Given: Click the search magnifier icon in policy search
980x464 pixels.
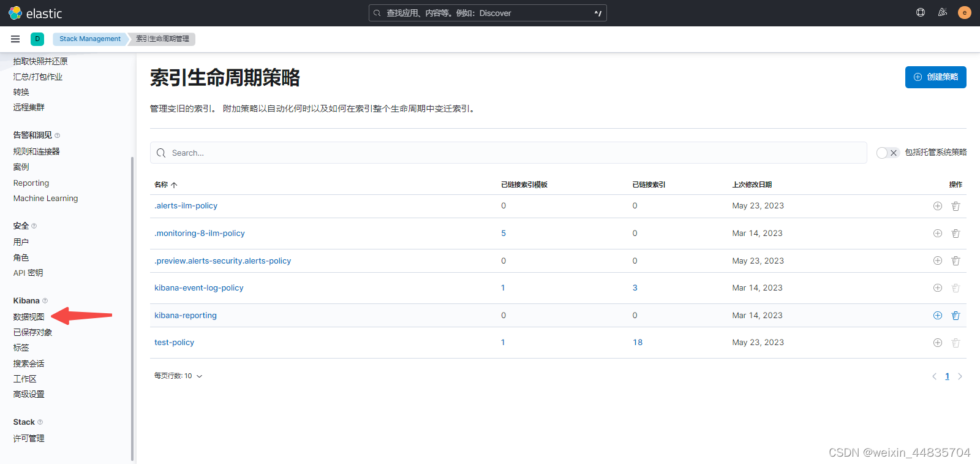Looking at the screenshot, I should click(161, 153).
